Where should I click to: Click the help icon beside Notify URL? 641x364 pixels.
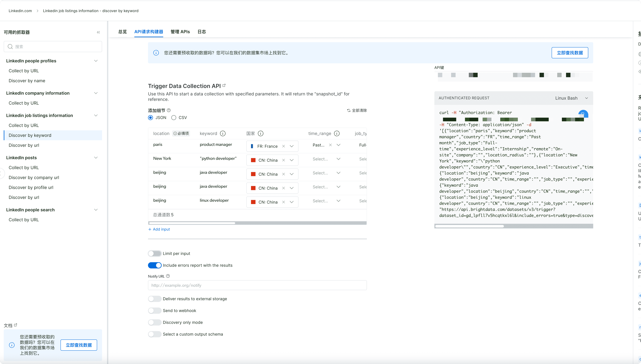coord(168,276)
